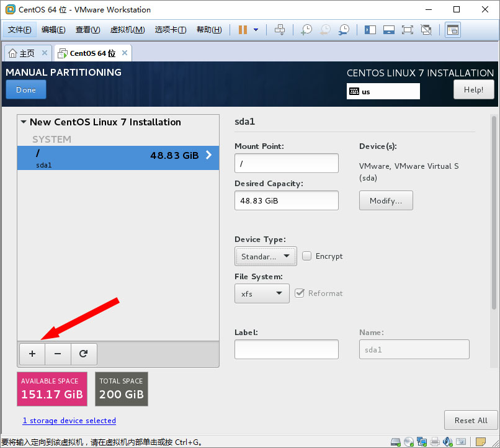Click the send Ctrl+Alt+Del toolbar icon

(280, 30)
